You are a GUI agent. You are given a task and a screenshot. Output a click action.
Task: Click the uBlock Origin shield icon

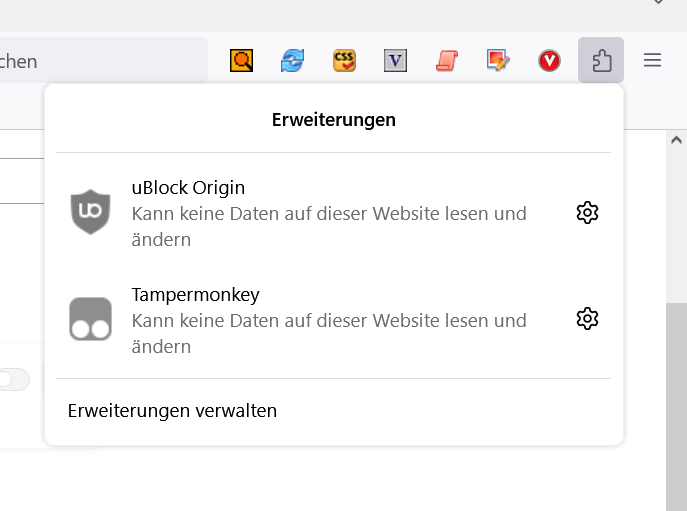click(90, 212)
